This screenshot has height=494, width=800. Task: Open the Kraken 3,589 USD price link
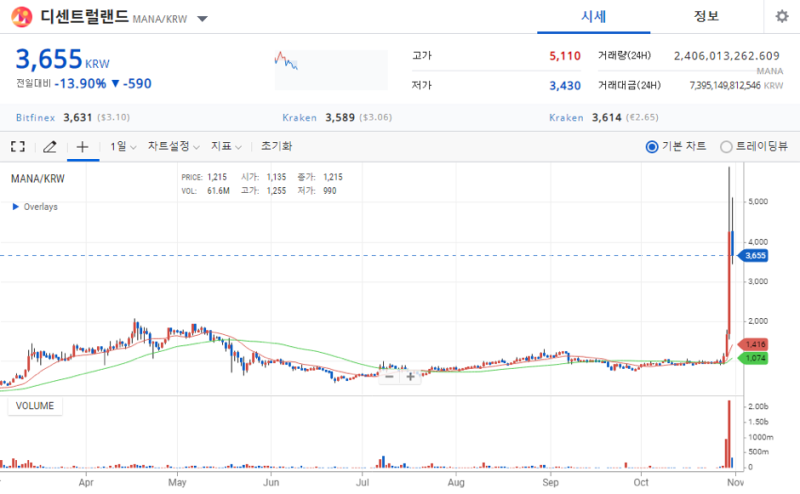point(337,118)
